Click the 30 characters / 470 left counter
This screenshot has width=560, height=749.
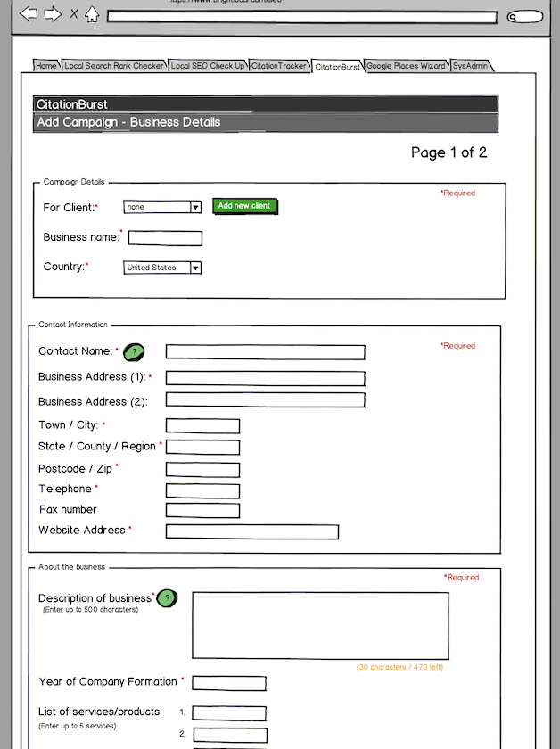399,667
